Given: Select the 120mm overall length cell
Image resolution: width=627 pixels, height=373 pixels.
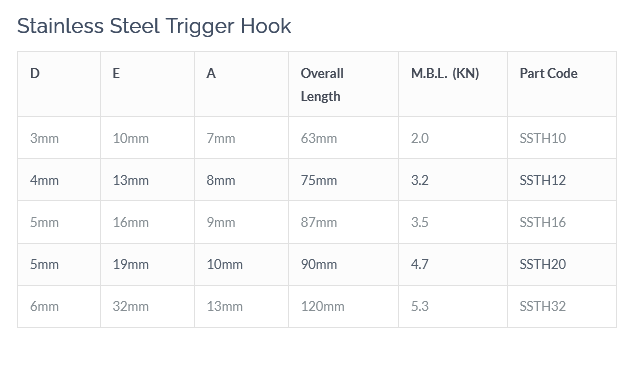Looking at the screenshot, I should [343, 307].
